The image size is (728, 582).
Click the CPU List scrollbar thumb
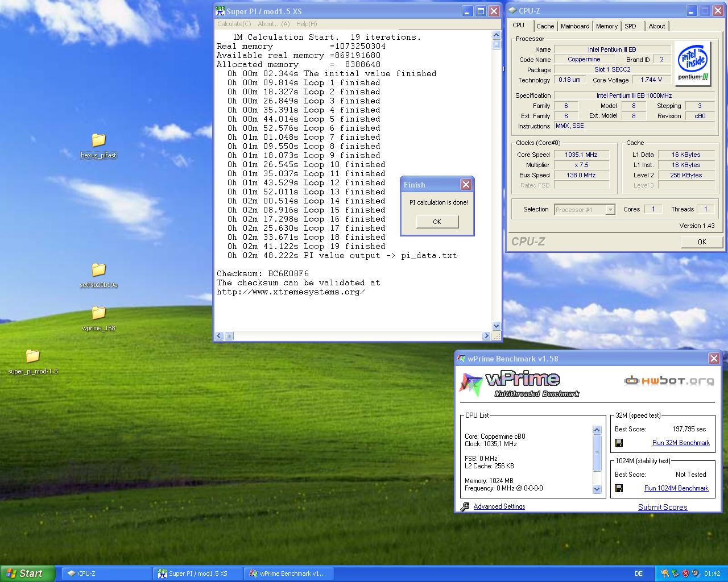point(597,454)
